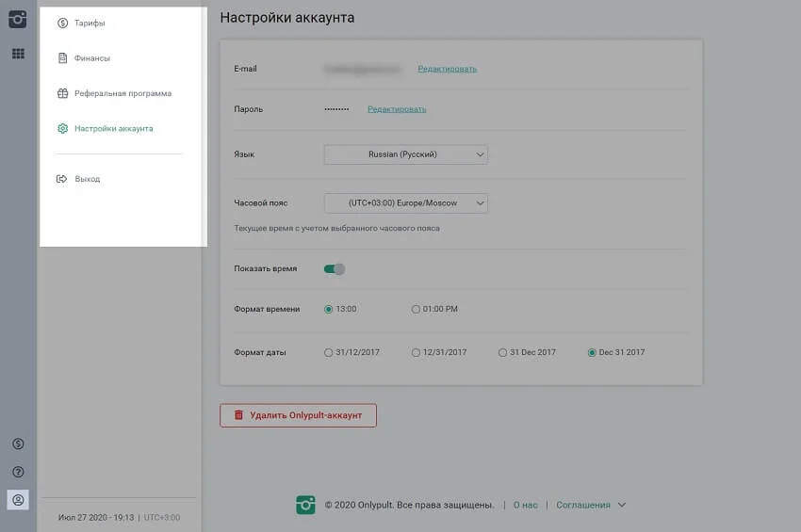Screen dimensions: 801x532
Task: Go to Настройки аккаунта menu item
Action: point(113,128)
